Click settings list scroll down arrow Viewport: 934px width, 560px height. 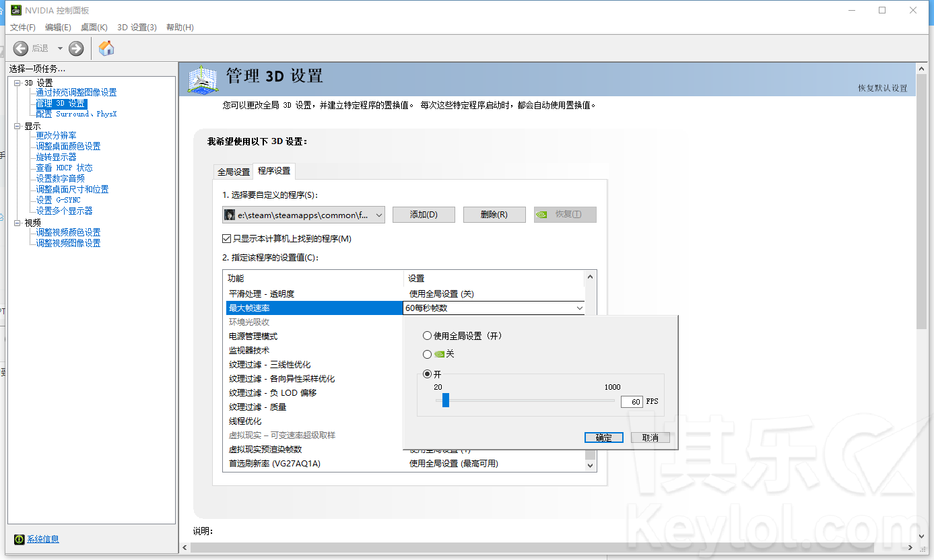point(591,464)
